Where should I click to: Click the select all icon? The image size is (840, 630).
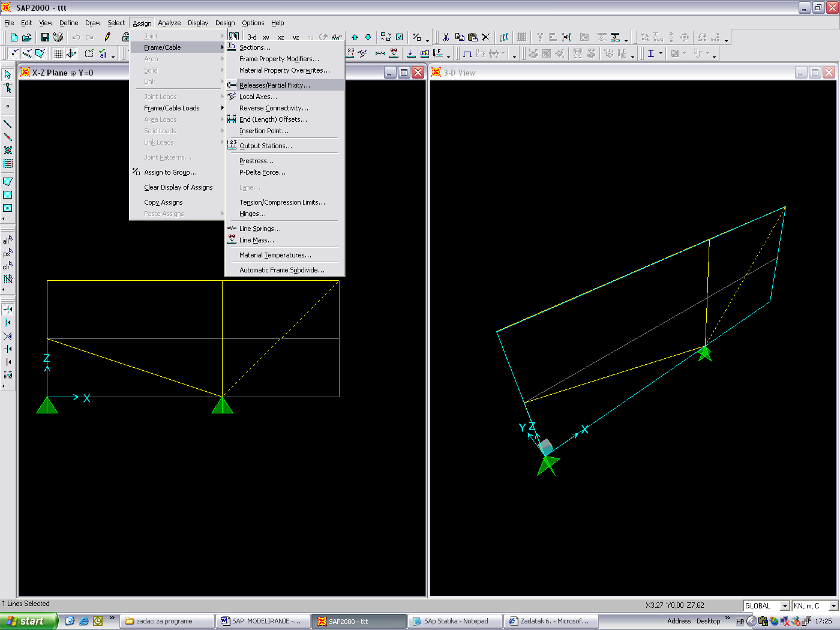pos(8,240)
